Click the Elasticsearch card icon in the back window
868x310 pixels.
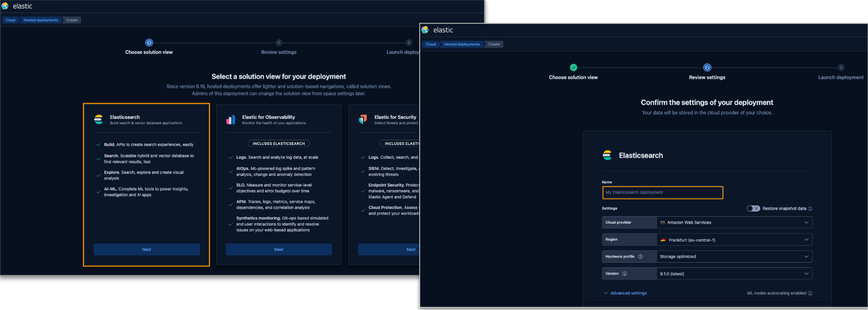pos(98,119)
